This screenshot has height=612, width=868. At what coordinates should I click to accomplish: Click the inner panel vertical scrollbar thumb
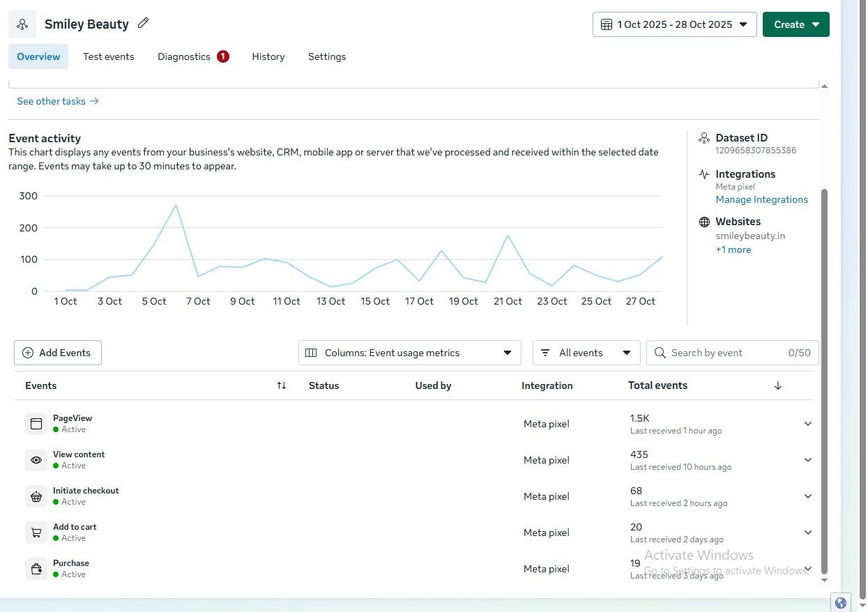pyautogui.click(x=824, y=380)
